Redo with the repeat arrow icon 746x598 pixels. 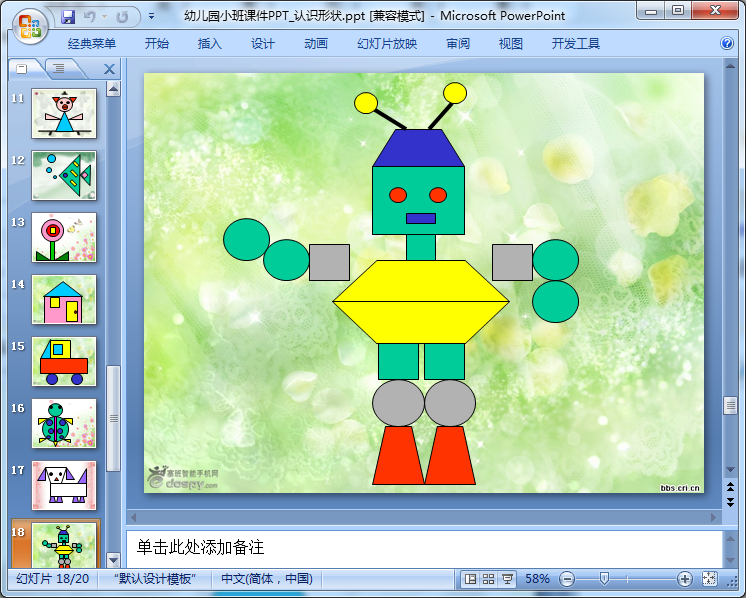[122, 17]
